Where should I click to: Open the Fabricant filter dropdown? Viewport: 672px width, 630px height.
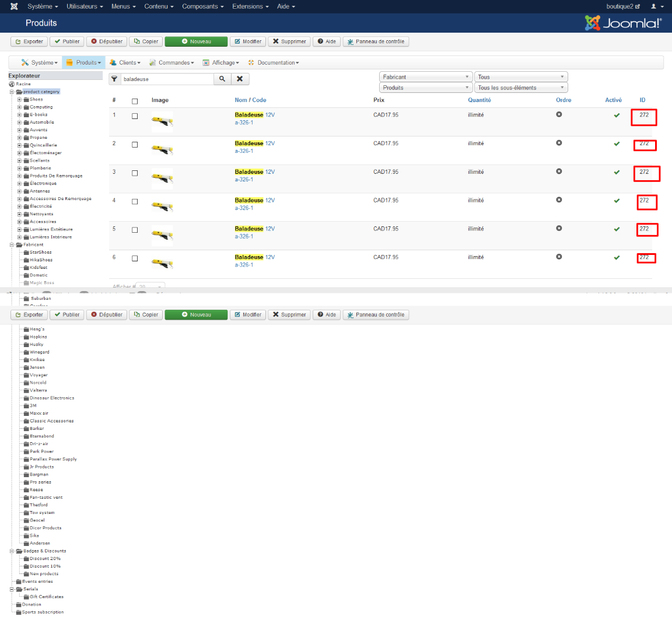[x=426, y=77]
